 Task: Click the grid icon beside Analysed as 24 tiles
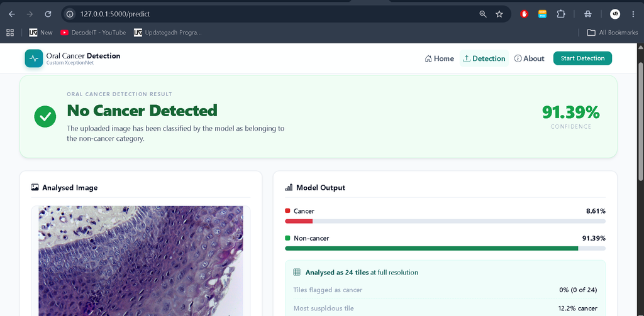pos(297,272)
